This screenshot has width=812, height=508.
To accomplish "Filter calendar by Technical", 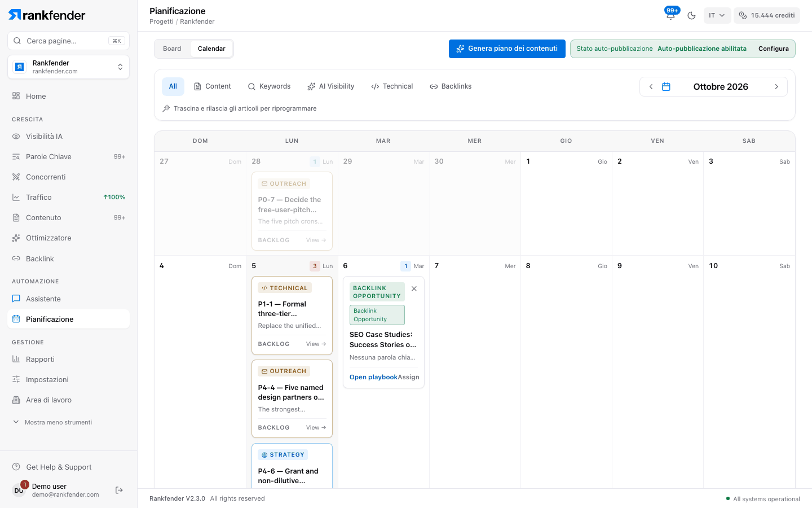I will click(x=392, y=86).
